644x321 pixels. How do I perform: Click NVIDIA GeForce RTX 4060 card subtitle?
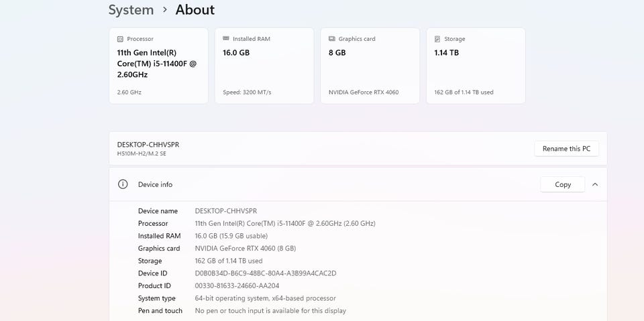click(364, 92)
